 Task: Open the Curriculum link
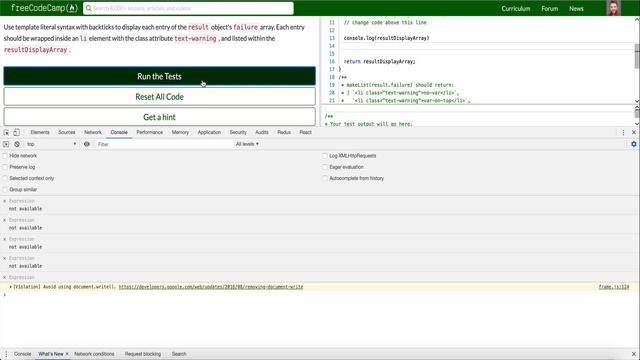point(516,9)
